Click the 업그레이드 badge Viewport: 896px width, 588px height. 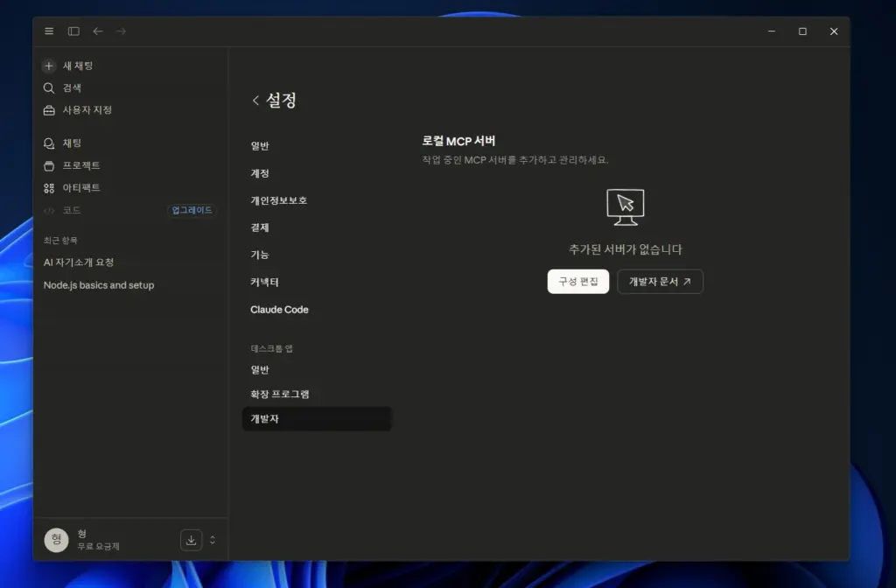(192, 210)
